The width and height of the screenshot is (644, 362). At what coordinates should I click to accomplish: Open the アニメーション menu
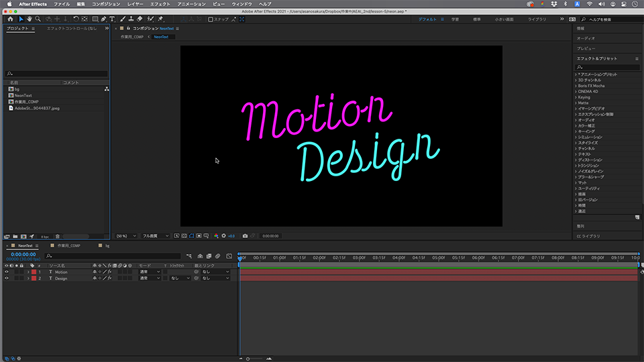pyautogui.click(x=191, y=4)
